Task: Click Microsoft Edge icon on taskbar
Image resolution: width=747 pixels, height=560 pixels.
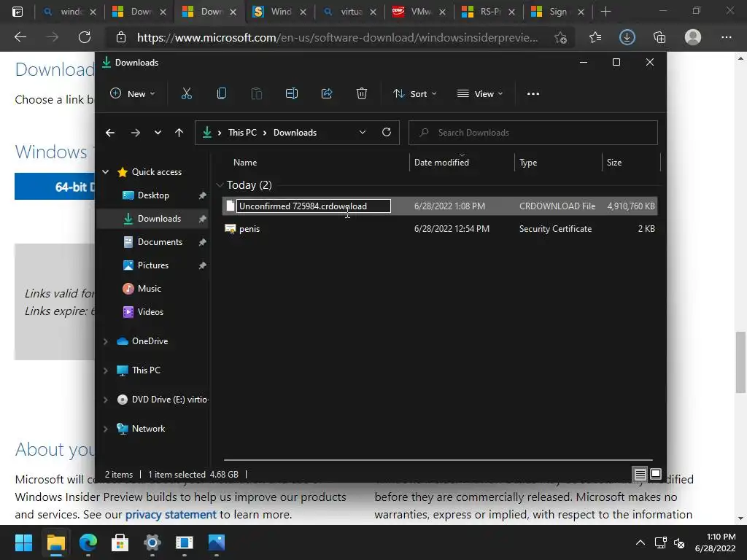Action: click(x=88, y=542)
